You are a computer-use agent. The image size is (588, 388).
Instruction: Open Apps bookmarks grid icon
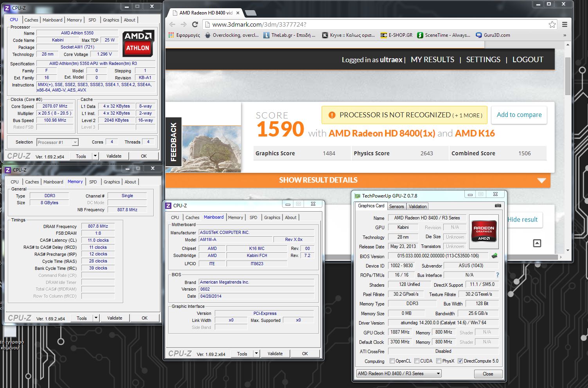[171, 35]
